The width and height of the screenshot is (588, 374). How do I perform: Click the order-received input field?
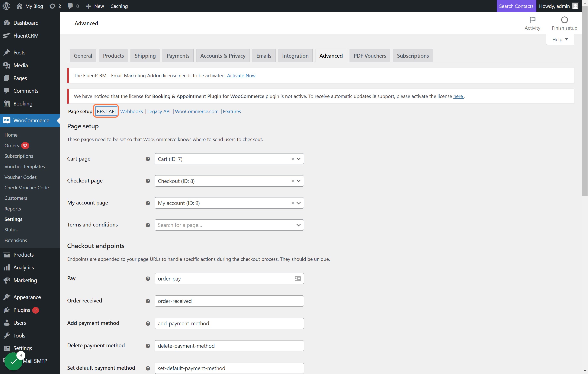tap(229, 301)
